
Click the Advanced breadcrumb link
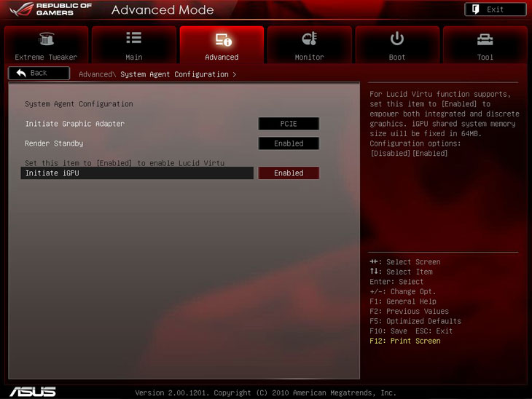coord(96,74)
